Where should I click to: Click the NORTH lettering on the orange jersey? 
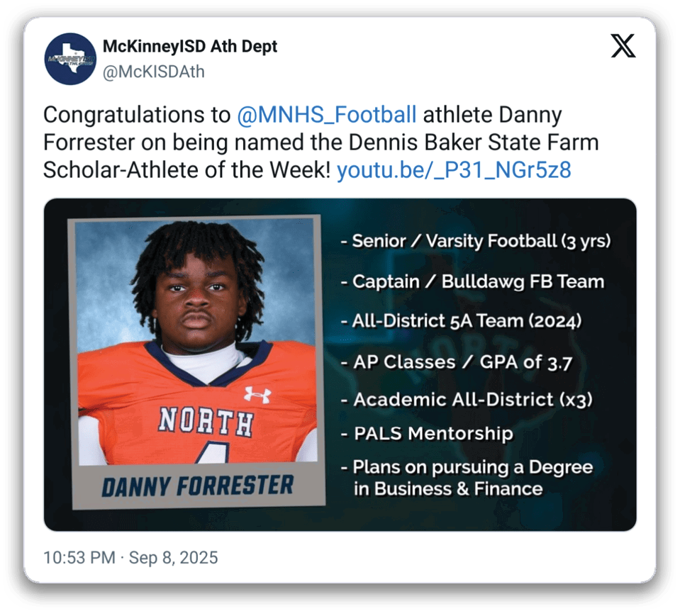coord(205,421)
